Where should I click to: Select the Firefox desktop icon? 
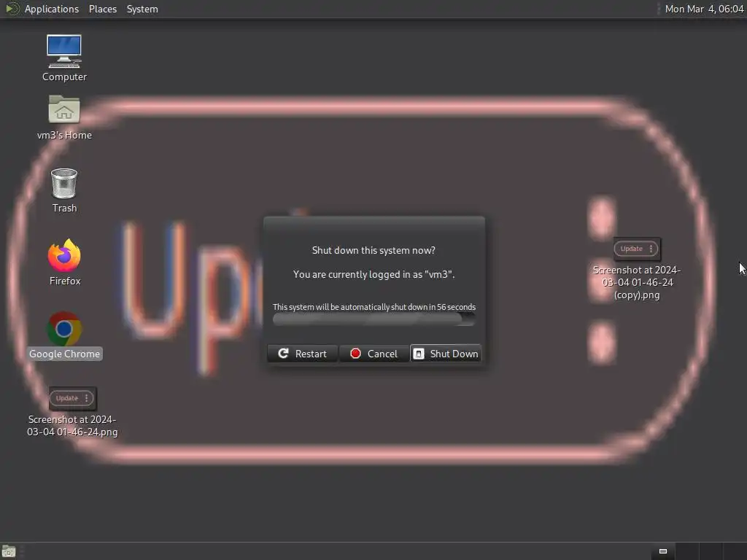click(64, 255)
